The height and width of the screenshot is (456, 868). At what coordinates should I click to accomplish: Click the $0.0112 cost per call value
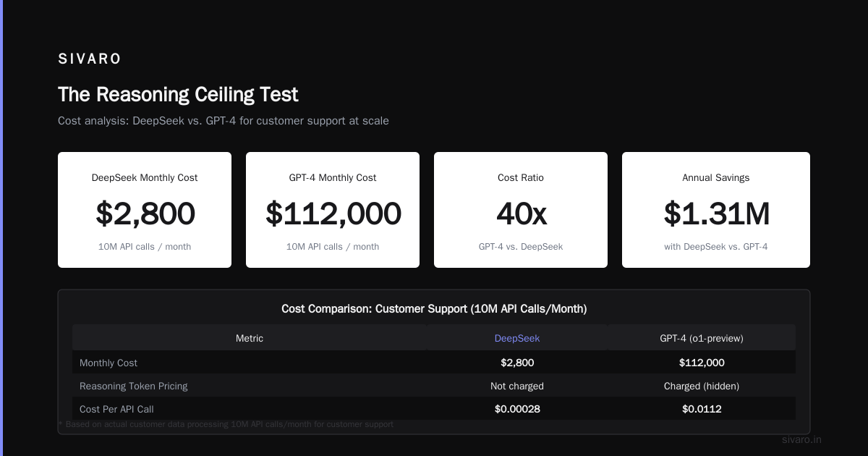click(702, 409)
